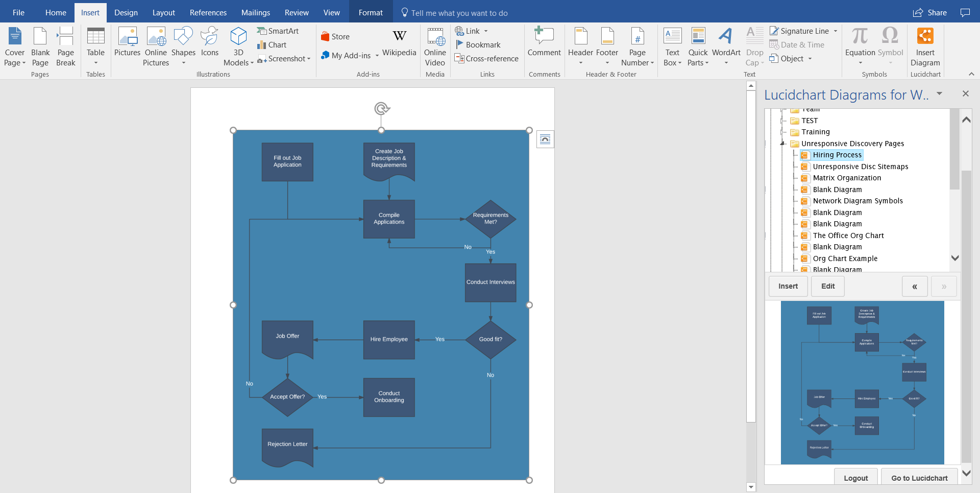This screenshot has height=493, width=980.
Task: Insert a Bookmark
Action: coord(478,45)
